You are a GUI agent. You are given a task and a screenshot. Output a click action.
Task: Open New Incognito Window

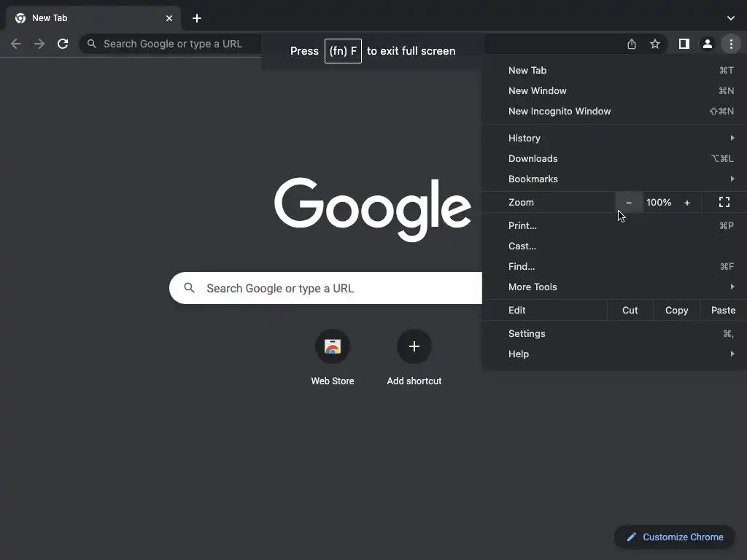pos(614,112)
